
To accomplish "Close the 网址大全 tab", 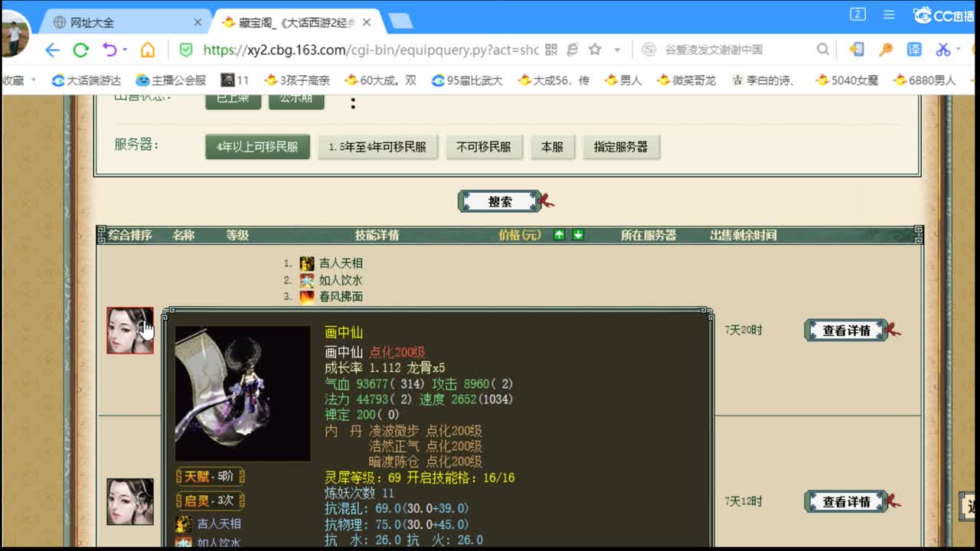I will [198, 22].
